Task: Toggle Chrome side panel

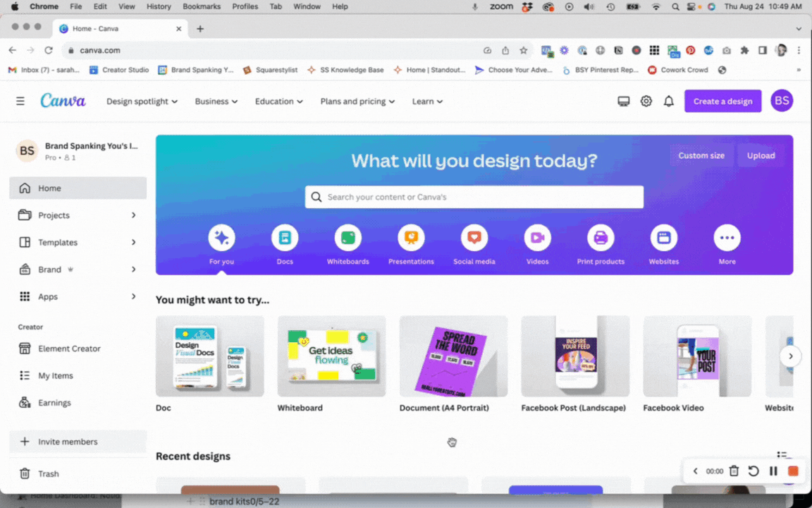Action: click(x=762, y=50)
